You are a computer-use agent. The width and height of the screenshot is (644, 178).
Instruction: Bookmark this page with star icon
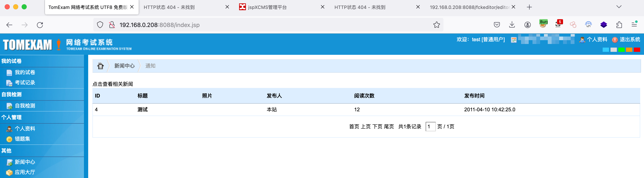[436, 25]
